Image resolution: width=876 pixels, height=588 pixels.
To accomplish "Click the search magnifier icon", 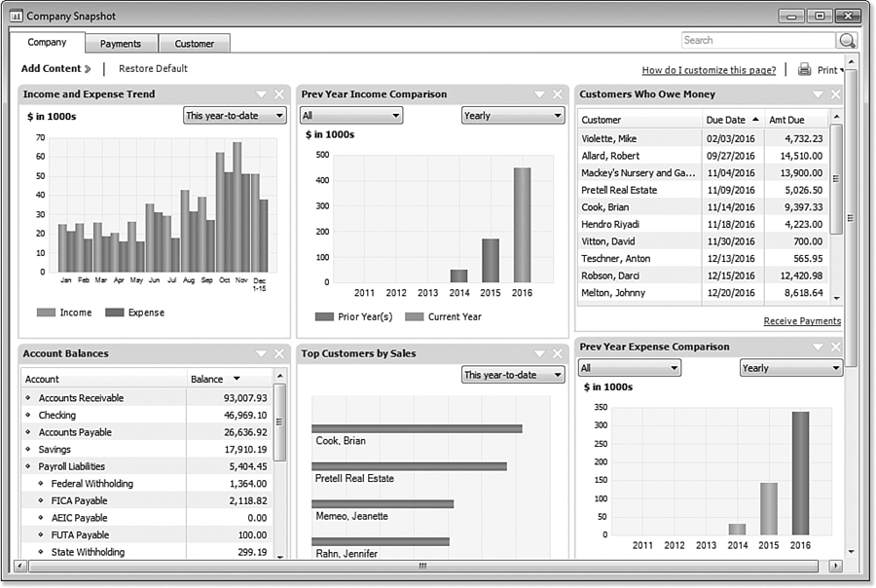I will click(x=847, y=41).
